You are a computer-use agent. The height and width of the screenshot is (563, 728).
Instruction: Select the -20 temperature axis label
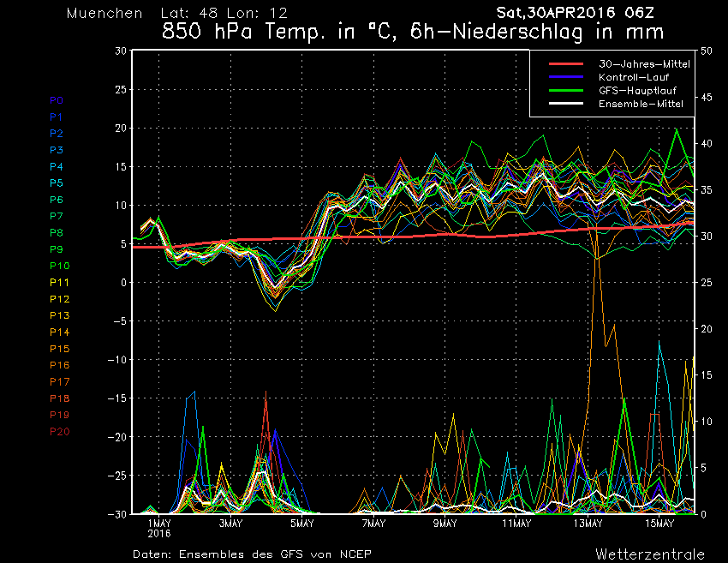point(117,437)
